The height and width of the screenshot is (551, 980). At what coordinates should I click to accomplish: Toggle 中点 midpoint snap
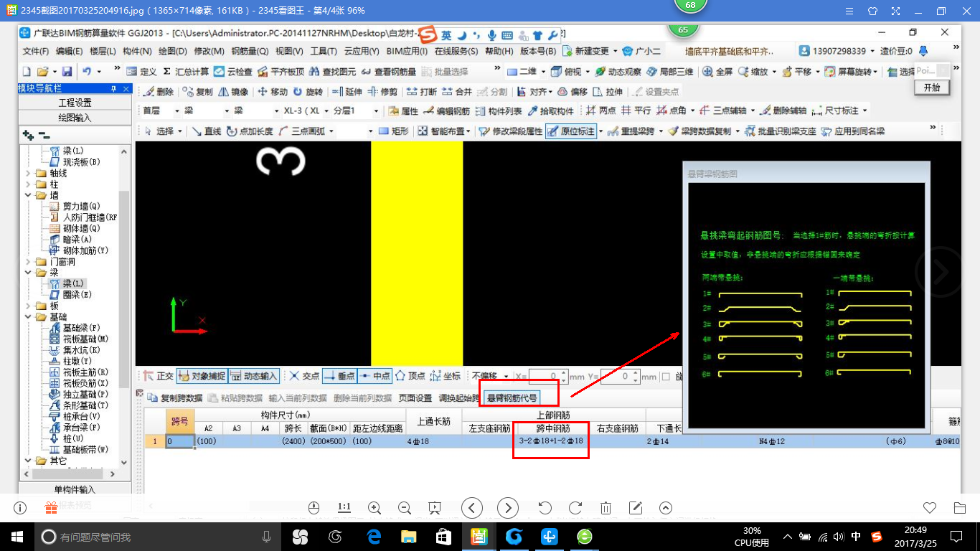(x=374, y=376)
